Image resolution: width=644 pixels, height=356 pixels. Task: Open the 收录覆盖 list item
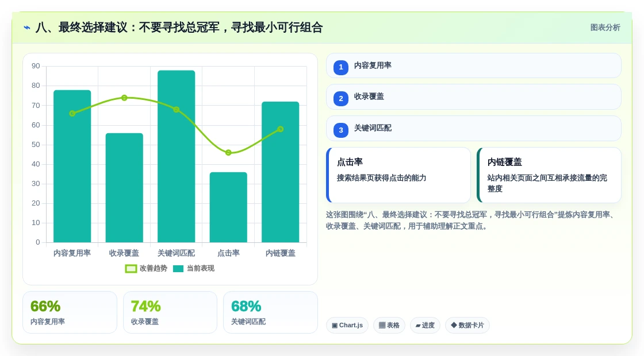(474, 97)
